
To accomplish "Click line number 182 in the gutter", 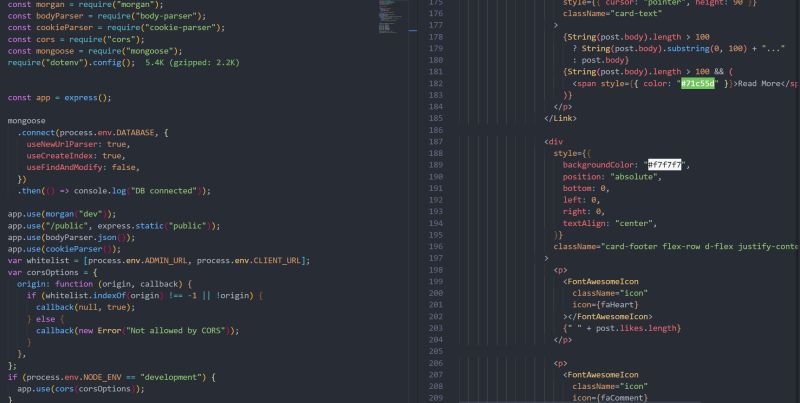I will pos(435,84).
